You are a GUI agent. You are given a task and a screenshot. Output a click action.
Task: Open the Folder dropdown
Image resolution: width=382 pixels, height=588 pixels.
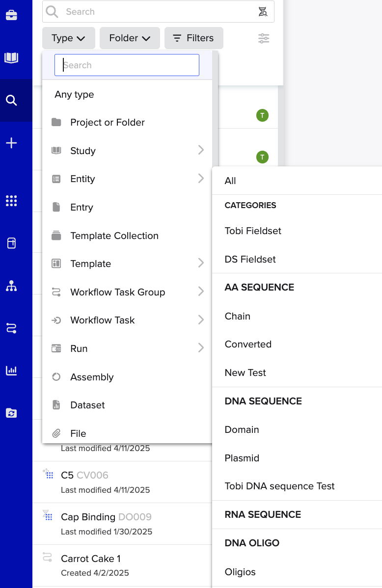[x=130, y=38]
